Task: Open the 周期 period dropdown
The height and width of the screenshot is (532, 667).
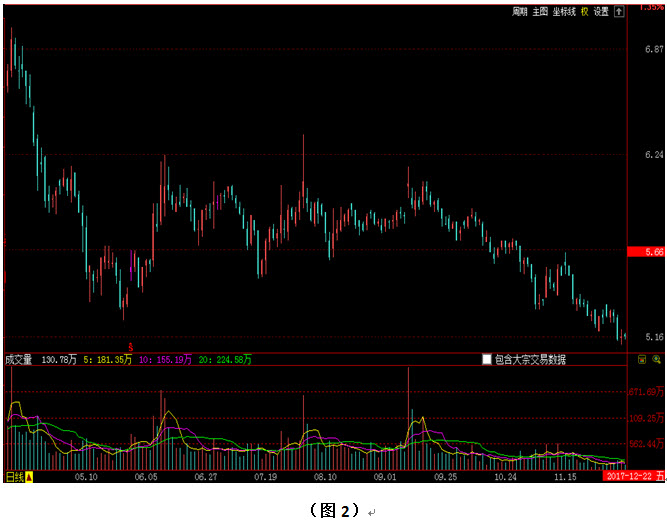Action: [x=520, y=12]
